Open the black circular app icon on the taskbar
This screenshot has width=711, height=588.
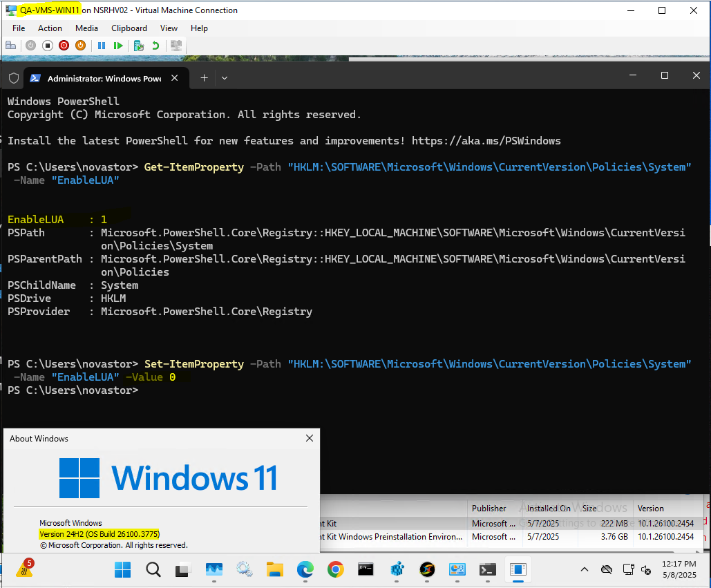[427, 569]
